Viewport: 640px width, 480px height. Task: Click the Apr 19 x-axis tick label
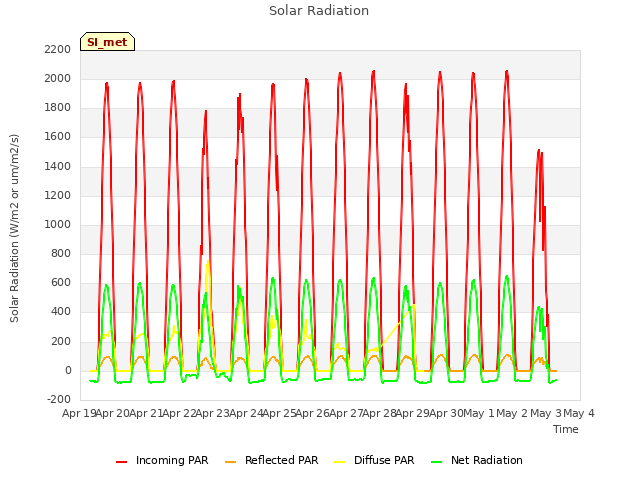click(79, 413)
